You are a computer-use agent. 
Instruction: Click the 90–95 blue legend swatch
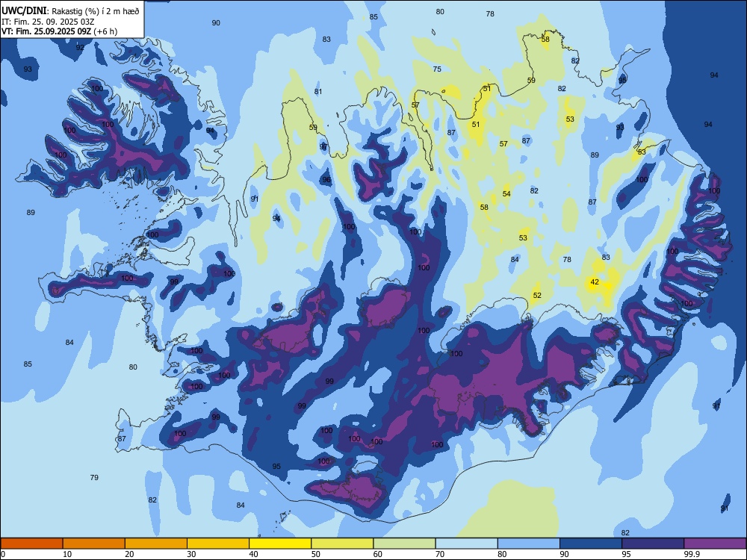click(x=591, y=544)
